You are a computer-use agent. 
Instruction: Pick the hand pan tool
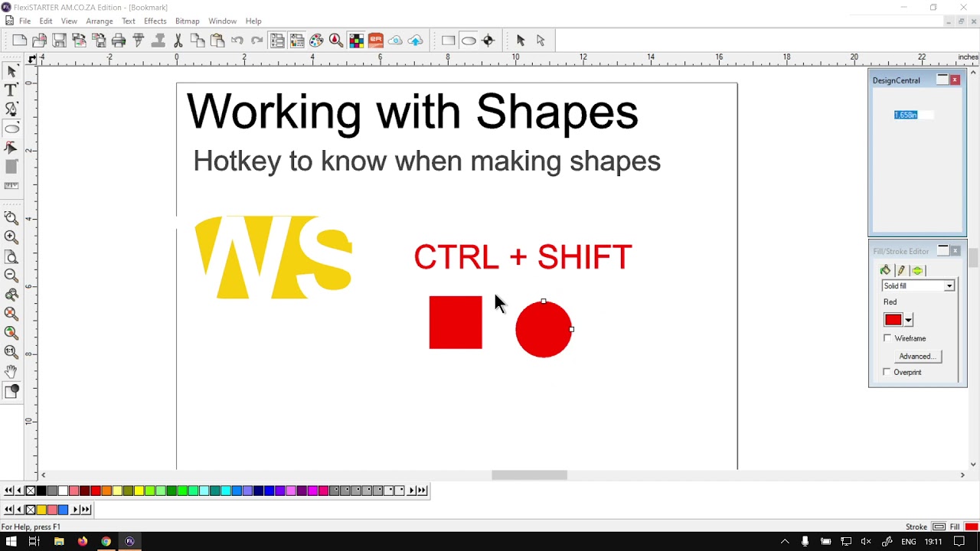click(x=11, y=371)
